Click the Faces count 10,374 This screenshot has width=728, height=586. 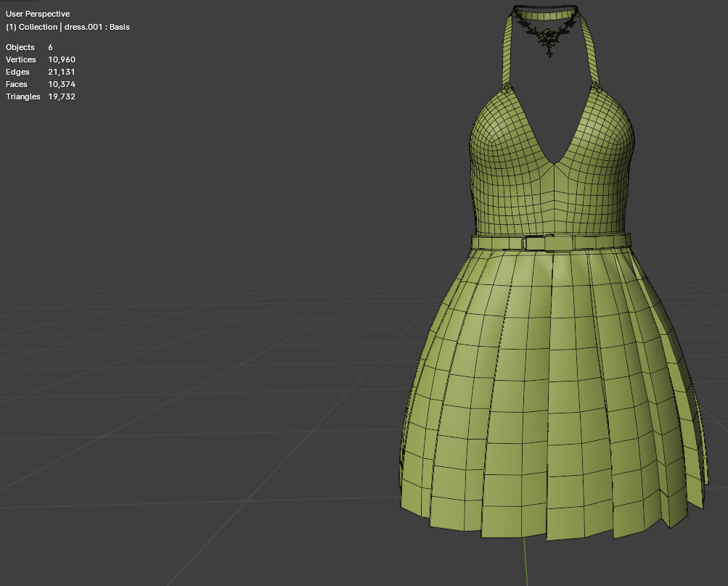(62, 84)
